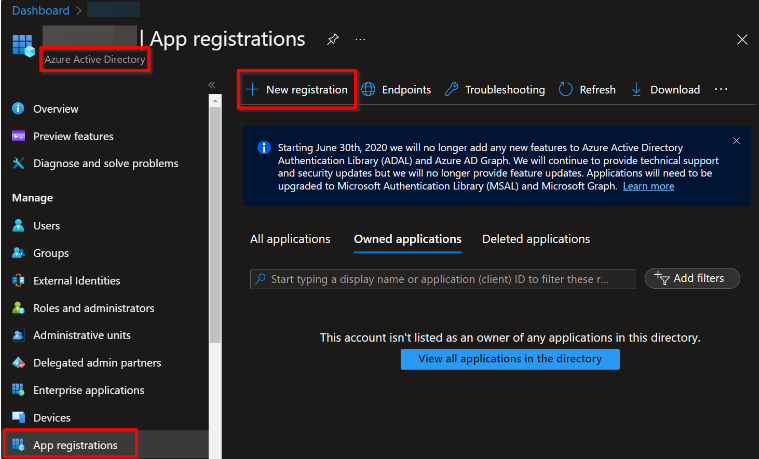
Task: Click the Endpoints globe icon
Action: click(x=368, y=90)
